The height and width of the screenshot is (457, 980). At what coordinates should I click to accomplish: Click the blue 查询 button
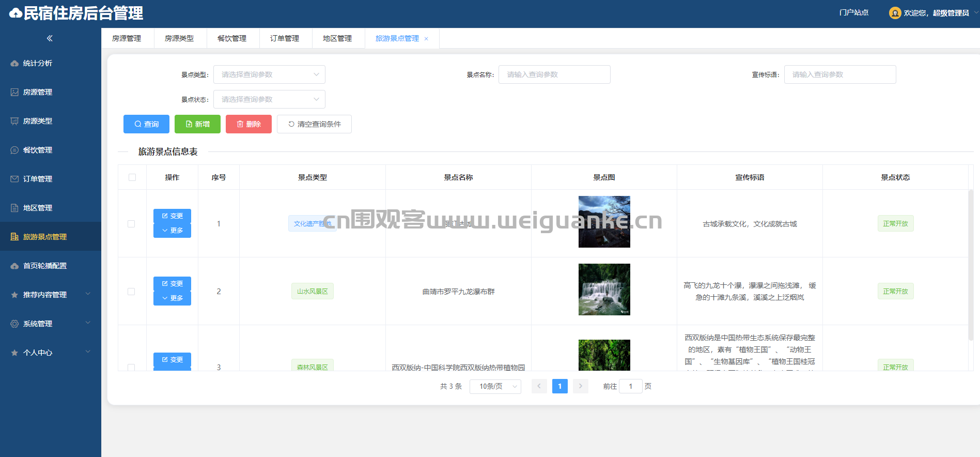[x=146, y=124]
